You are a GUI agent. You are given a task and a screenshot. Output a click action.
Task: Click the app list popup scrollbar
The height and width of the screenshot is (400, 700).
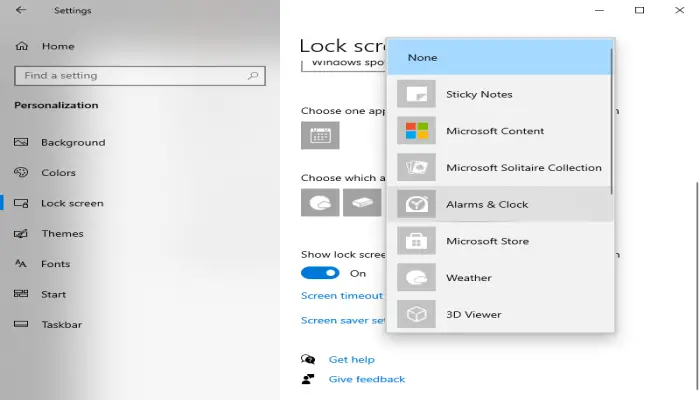(611, 121)
